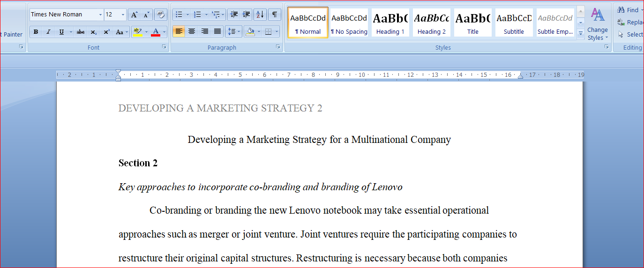Toggle bold formatting
The width and height of the screenshot is (644, 268).
36,32
